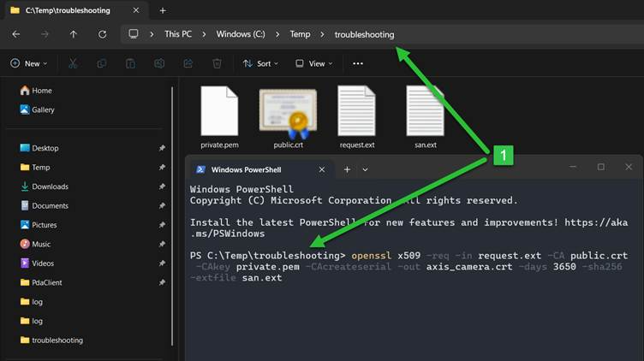Click the PC monitor icon in the address bar

pyautogui.click(x=134, y=34)
